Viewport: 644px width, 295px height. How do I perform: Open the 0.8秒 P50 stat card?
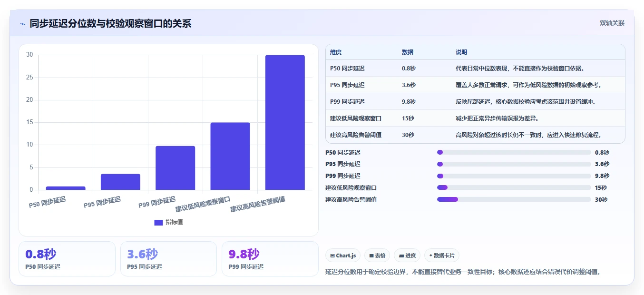[67, 259]
